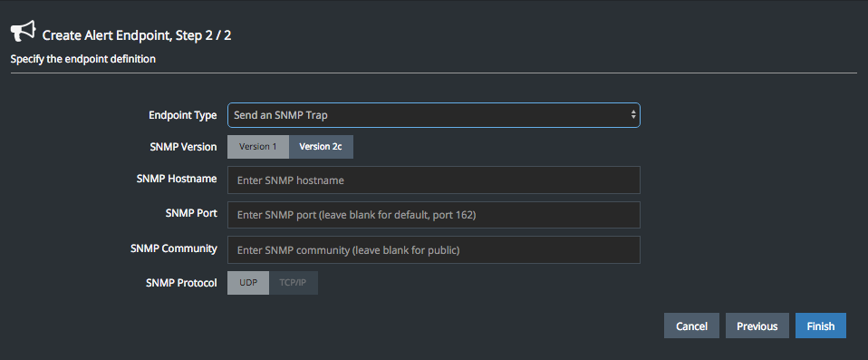Click the SNMP Community label

(x=174, y=248)
